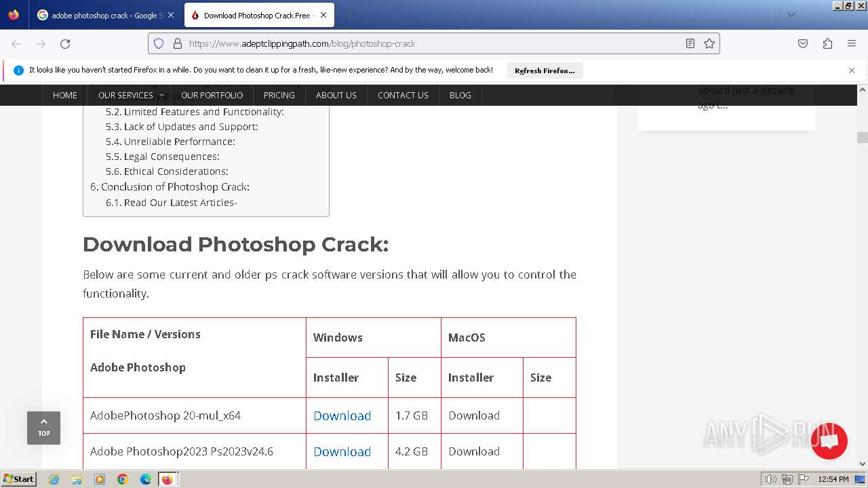Click the TOP scroll-to-top button

coord(43,428)
